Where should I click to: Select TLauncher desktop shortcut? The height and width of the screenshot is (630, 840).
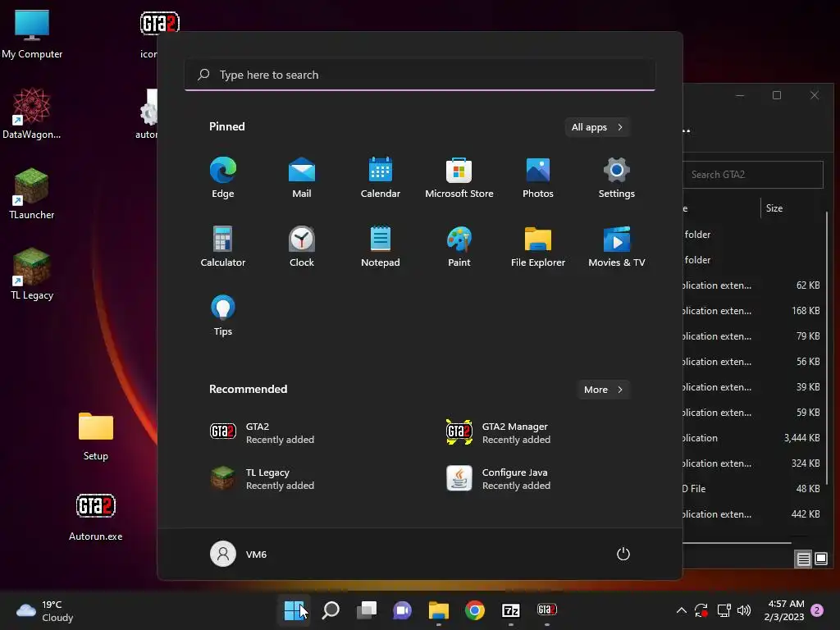click(32, 194)
